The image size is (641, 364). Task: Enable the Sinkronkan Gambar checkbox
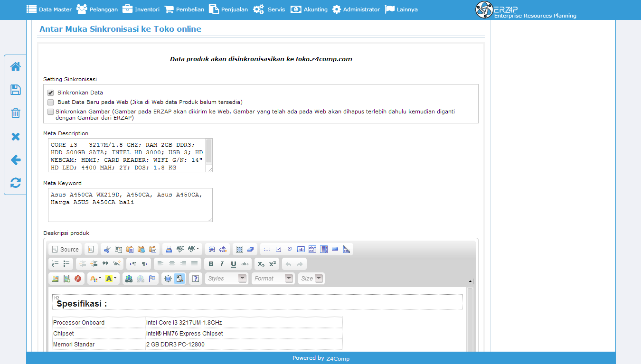coord(51,112)
